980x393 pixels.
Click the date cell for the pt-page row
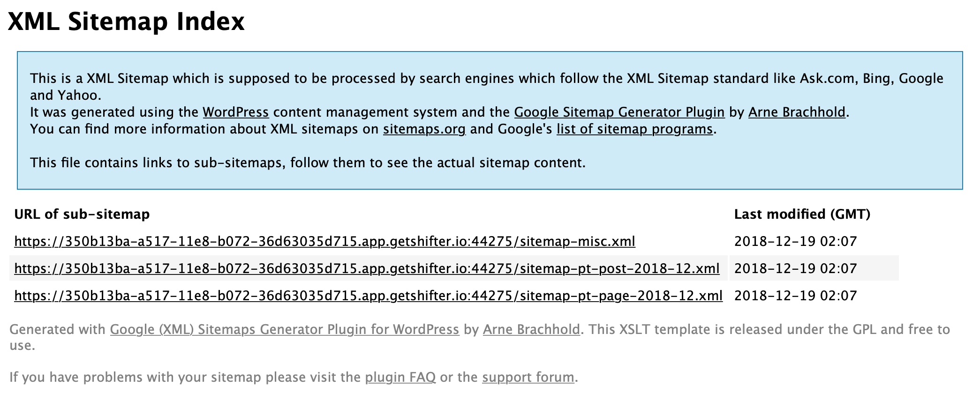click(795, 296)
